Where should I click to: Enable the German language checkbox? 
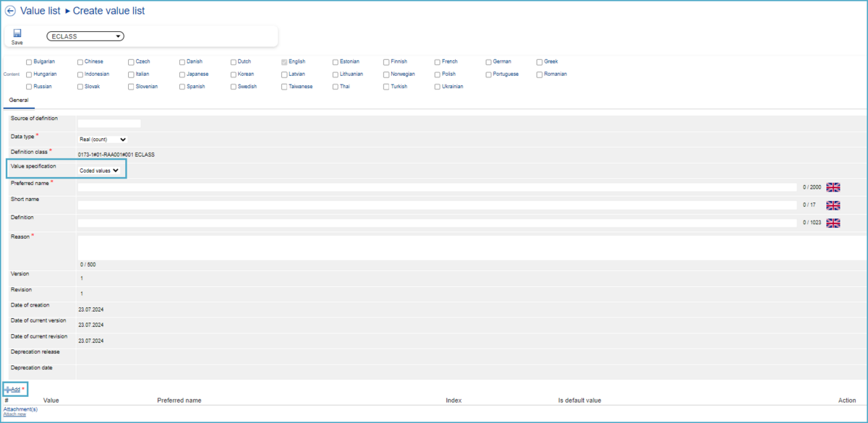(488, 62)
